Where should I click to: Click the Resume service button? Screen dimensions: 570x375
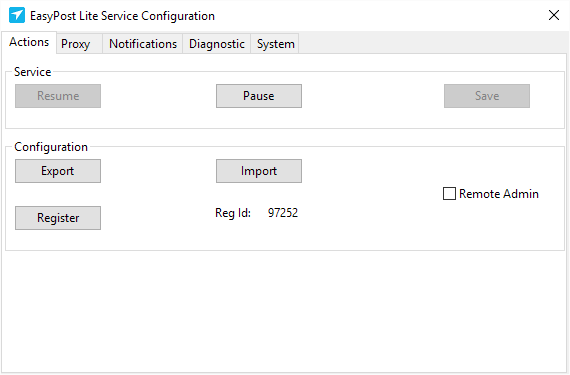(58, 96)
